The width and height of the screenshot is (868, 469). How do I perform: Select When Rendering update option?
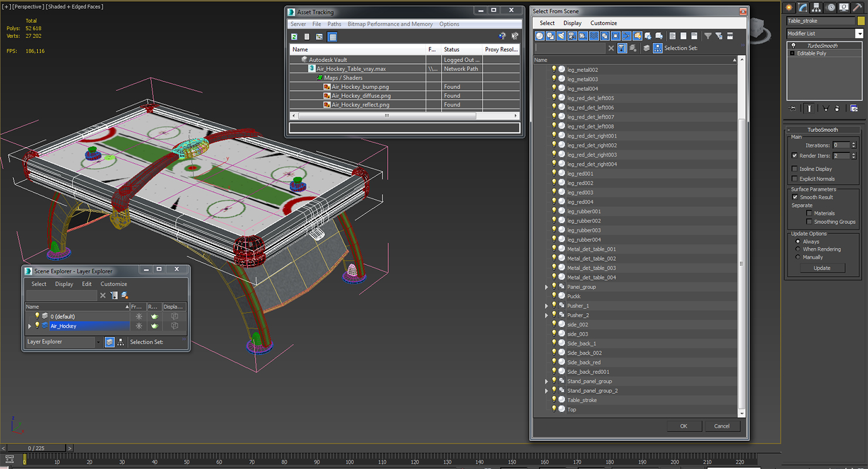click(x=798, y=249)
